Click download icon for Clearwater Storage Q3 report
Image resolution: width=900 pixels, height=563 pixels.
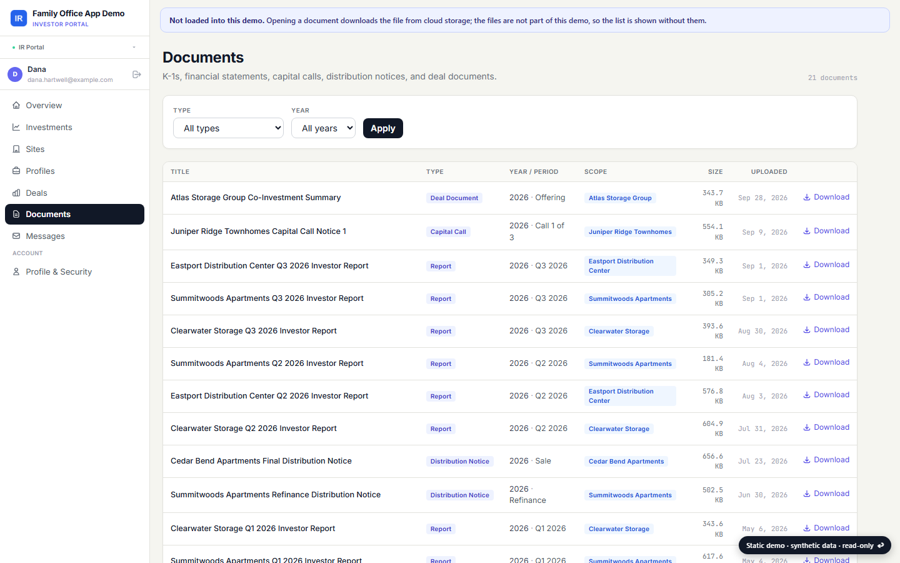click(806, 329)
